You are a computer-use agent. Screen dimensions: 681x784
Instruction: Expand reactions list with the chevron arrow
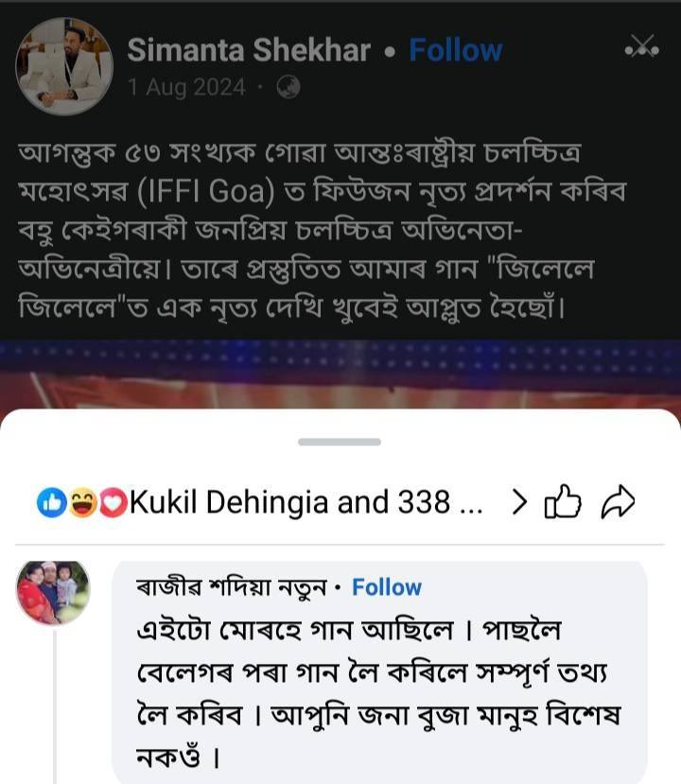[x=519, y=502]
